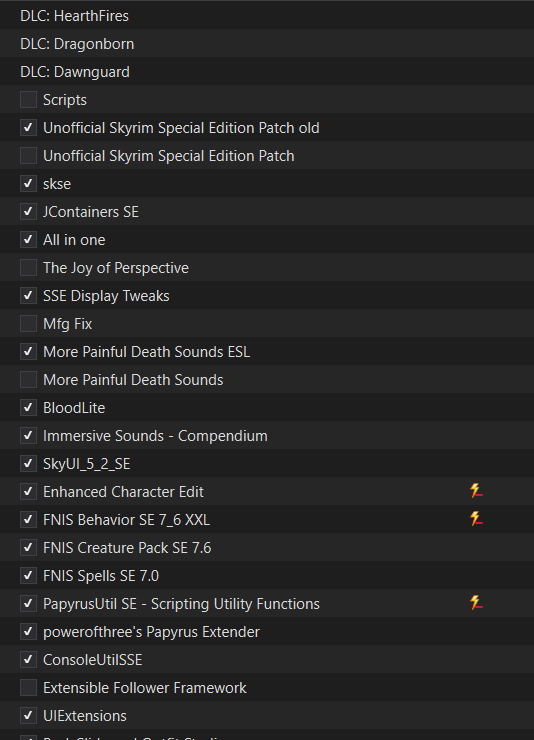Click conflict lightning icon for FNIS Behavior
Viewport: 534px width, 740px height.
point(476,519)
